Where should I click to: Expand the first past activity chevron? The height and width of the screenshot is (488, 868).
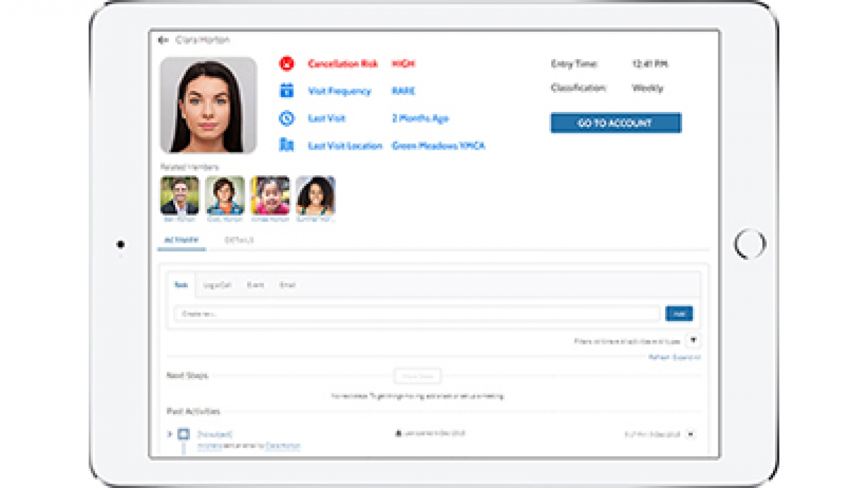[170, 435]
